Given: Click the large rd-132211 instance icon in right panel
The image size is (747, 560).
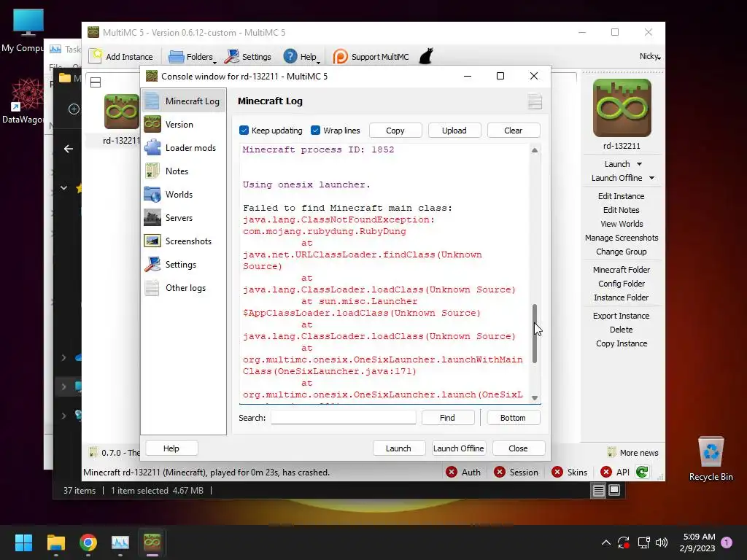Looking at the screenshot, I should (622, 108).
